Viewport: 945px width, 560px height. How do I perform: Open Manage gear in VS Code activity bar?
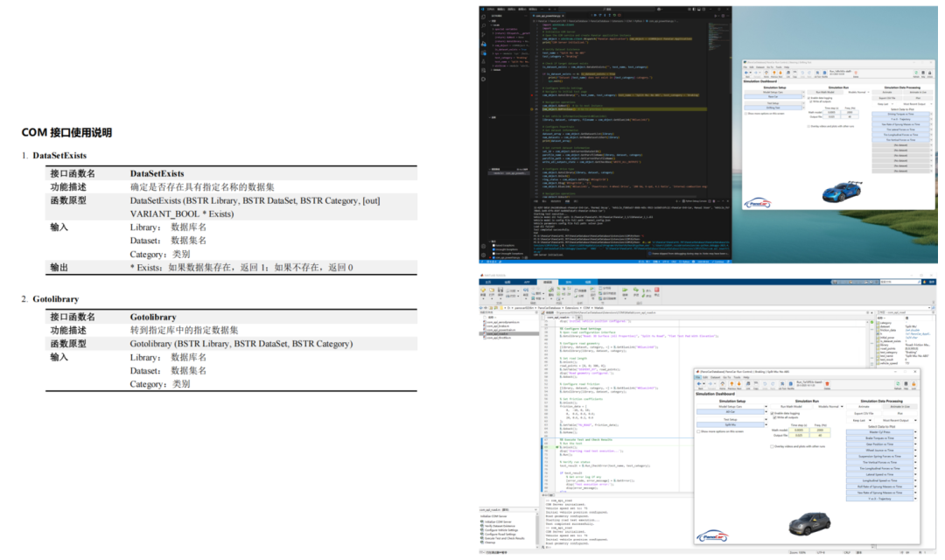483,255
